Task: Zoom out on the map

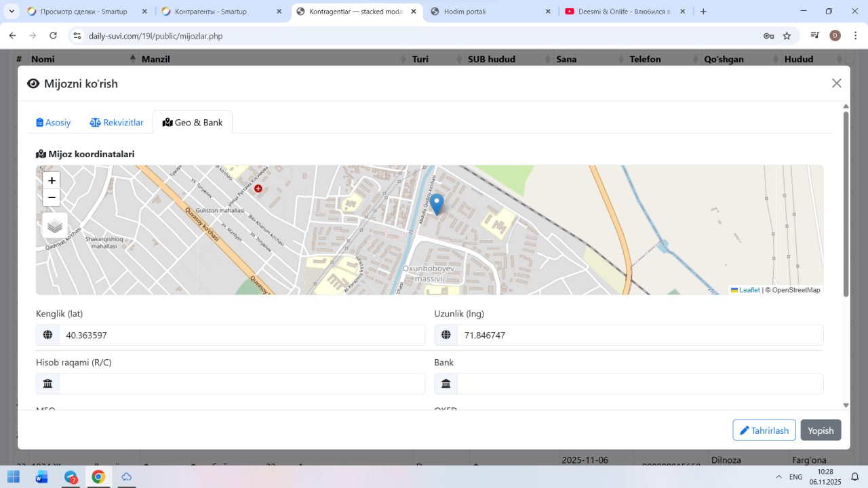Action: click(52, 198)
